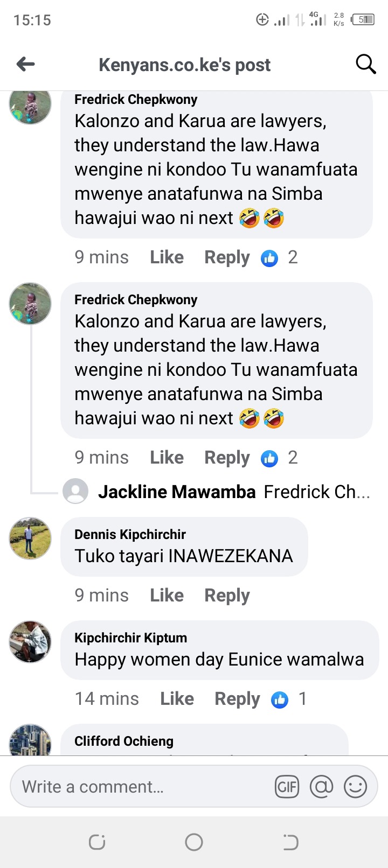
Task: Like Dennis Kipchirchir's comment
Action: pyautogui.click(x=167, y=595)
